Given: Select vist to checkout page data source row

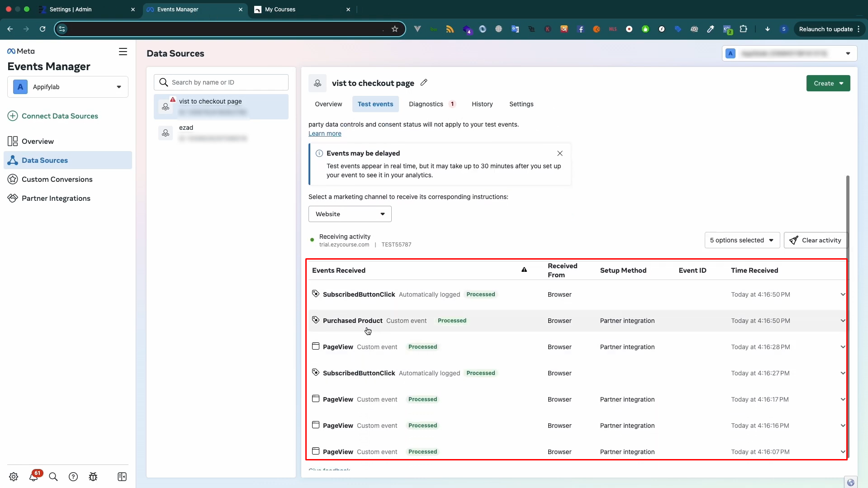Looking at the screenshot, I should 221,107.
